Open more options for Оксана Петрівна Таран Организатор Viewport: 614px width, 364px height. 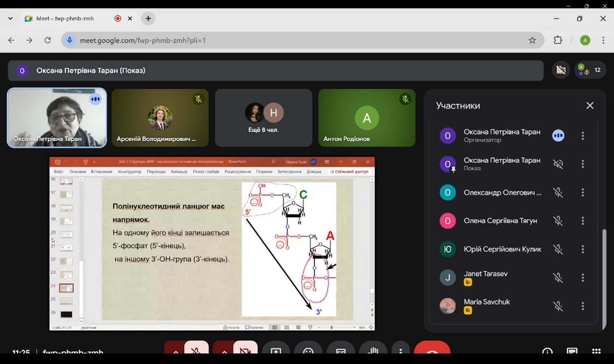coord(583,136)
